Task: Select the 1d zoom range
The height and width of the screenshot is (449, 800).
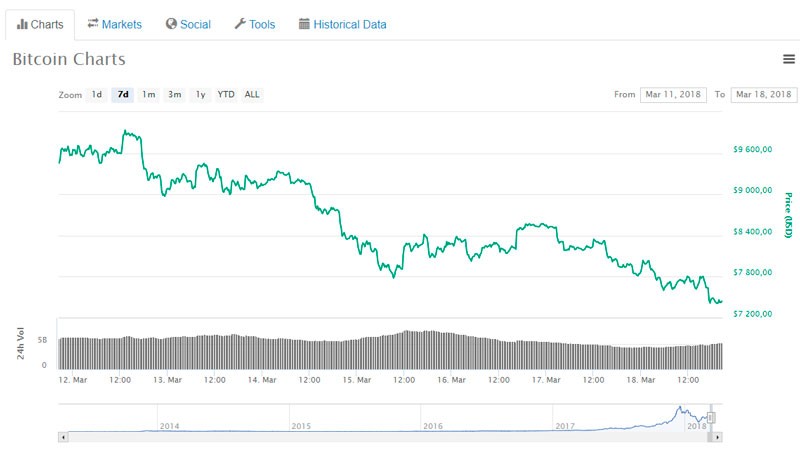Action: coord(97,95)
